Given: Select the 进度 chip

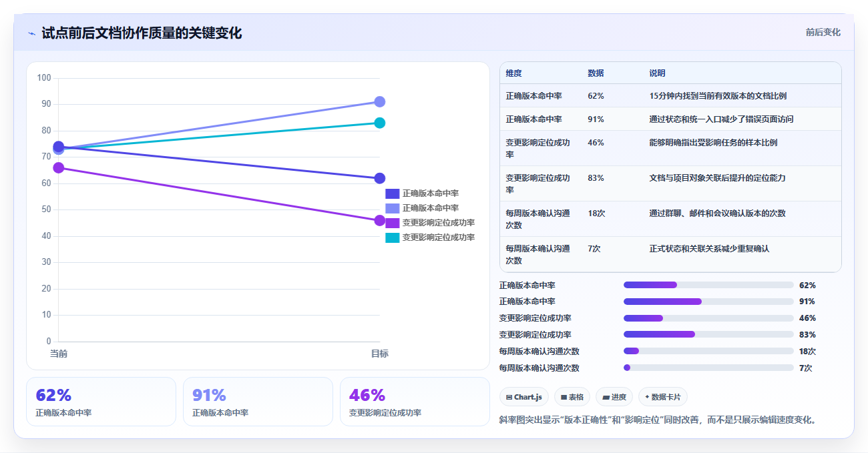Looking at the screenshot, I should pos(614,397).
